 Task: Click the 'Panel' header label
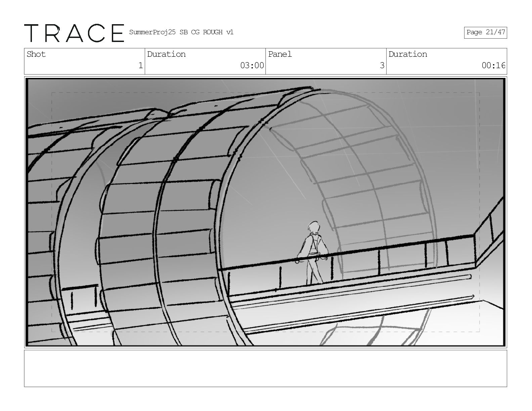click(x=280, y=54)
